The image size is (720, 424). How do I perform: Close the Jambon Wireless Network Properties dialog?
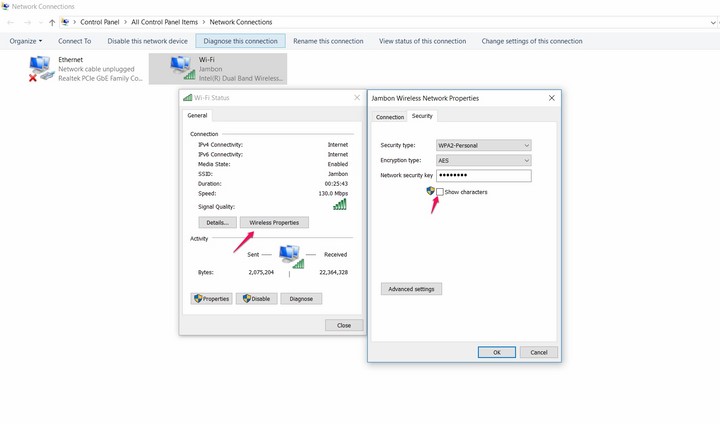(551, 99)
